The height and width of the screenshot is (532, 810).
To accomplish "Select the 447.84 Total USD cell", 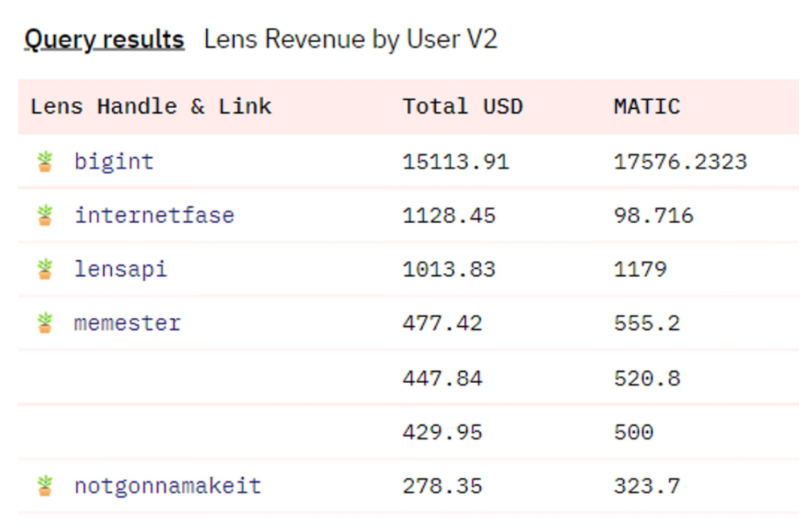I will tap(443, 379).
